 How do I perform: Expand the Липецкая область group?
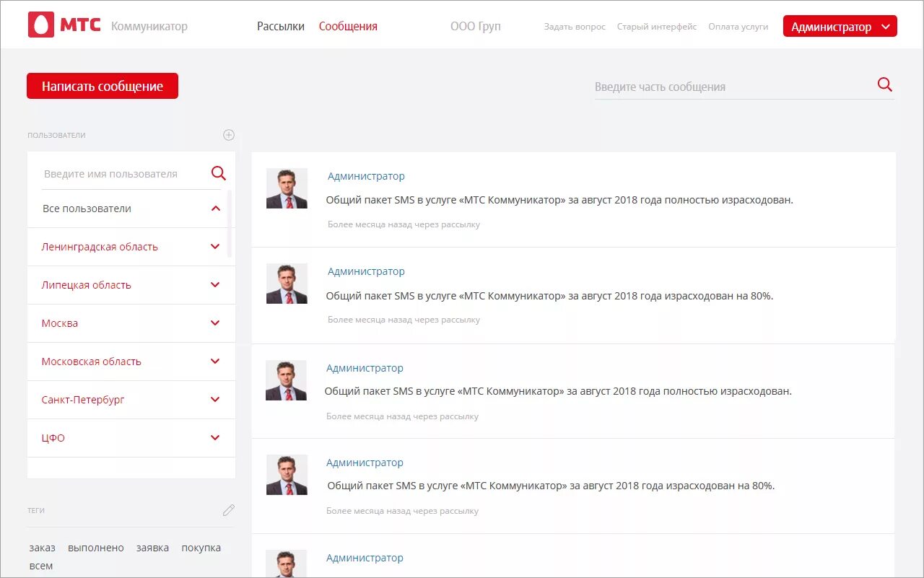(x=215, y=285)
